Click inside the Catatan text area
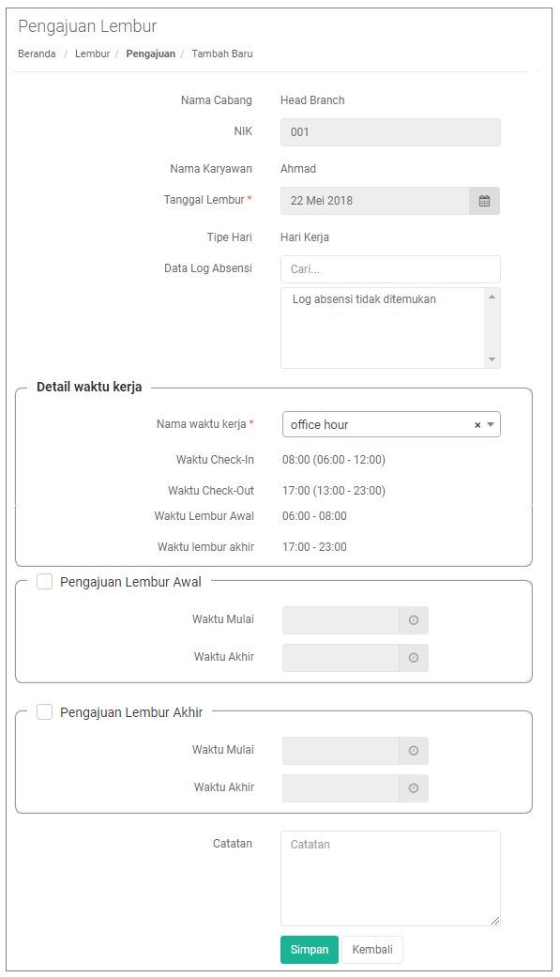560x977 pixels. coord(390,878)
